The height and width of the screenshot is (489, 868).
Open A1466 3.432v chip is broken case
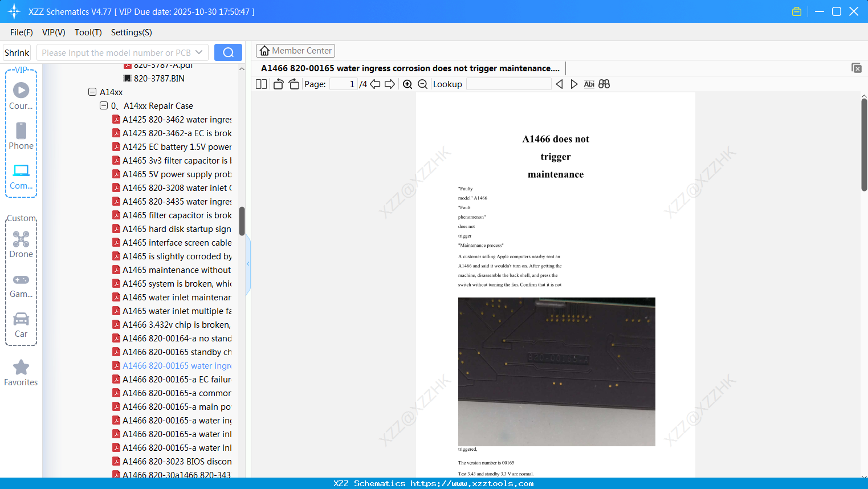[x=172, y=324]
